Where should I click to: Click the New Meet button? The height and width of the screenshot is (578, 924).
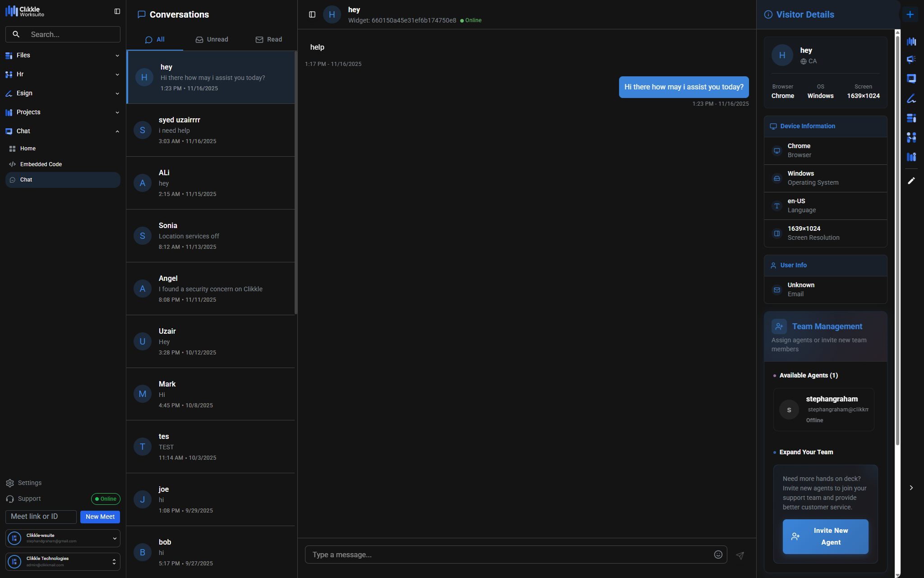pos(100,517)
